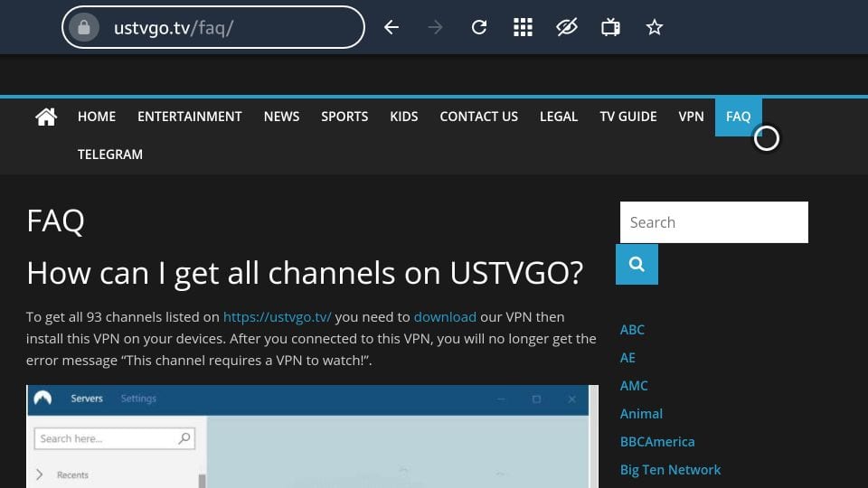Click the ustvgo.tv/faq/ address field
868x488 pixels.
(x=213, y=27)
